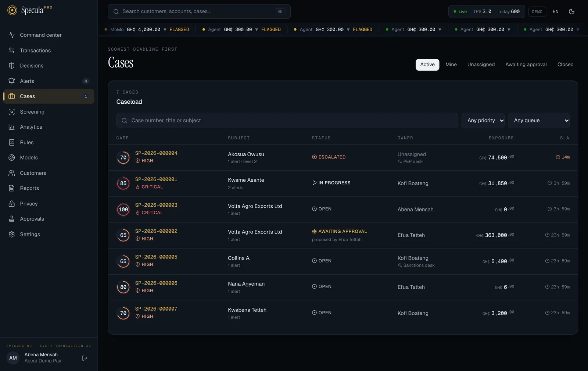588x371 pixels.
Task: Click Nana Agyeman subject
Action: pyautogui.click(x=246, y=284)
